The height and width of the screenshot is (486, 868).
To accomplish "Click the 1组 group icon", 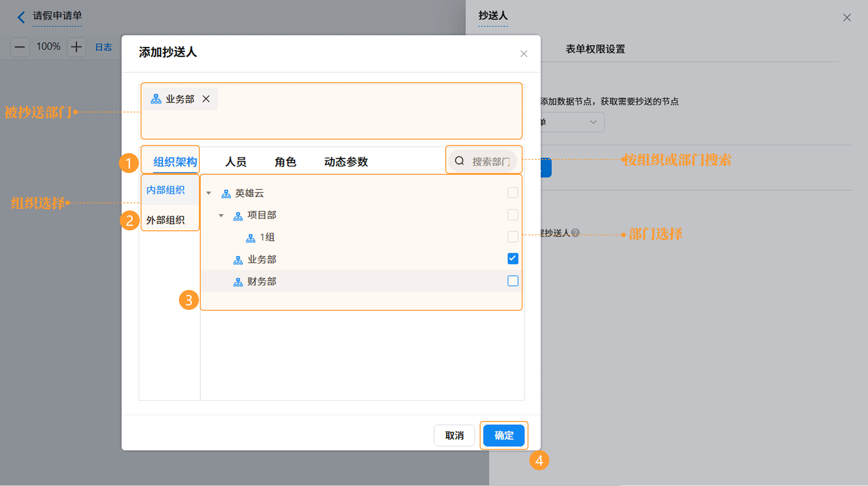I will (250, 238).
